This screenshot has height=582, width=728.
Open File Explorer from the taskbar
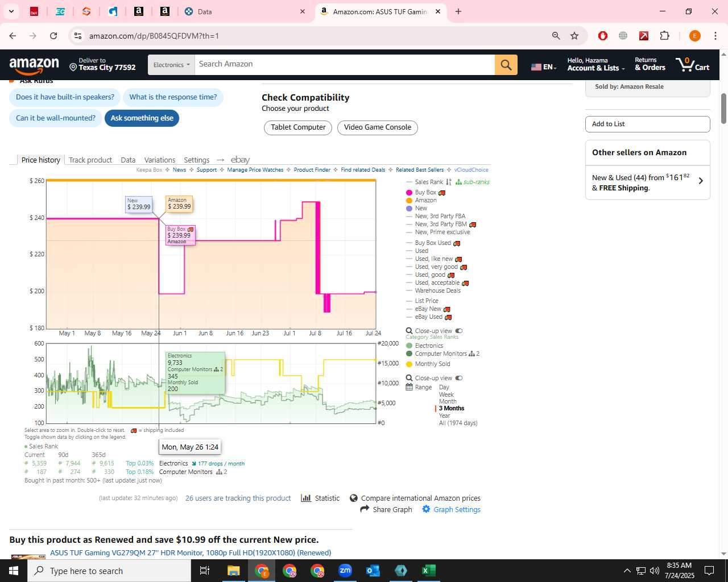tap(234, 571)
